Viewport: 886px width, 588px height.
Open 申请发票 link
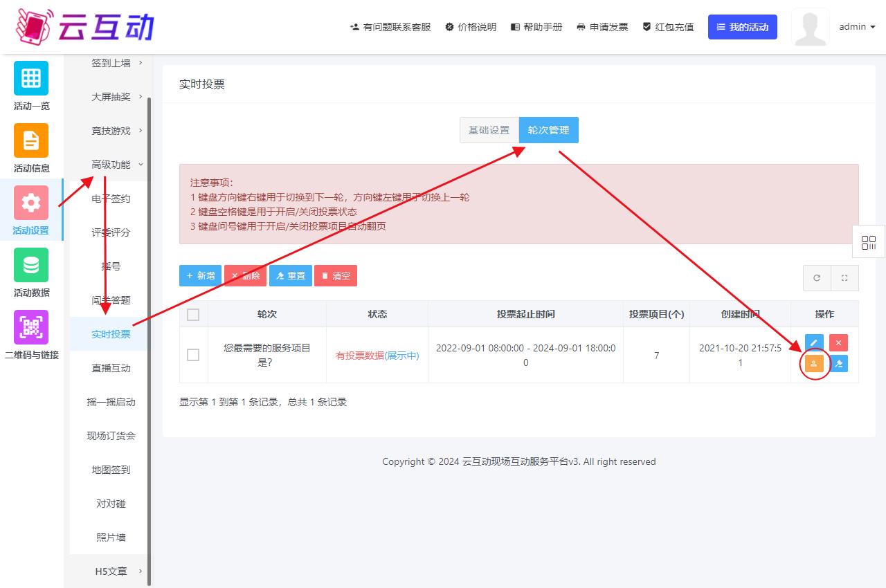tap(602, 27)
